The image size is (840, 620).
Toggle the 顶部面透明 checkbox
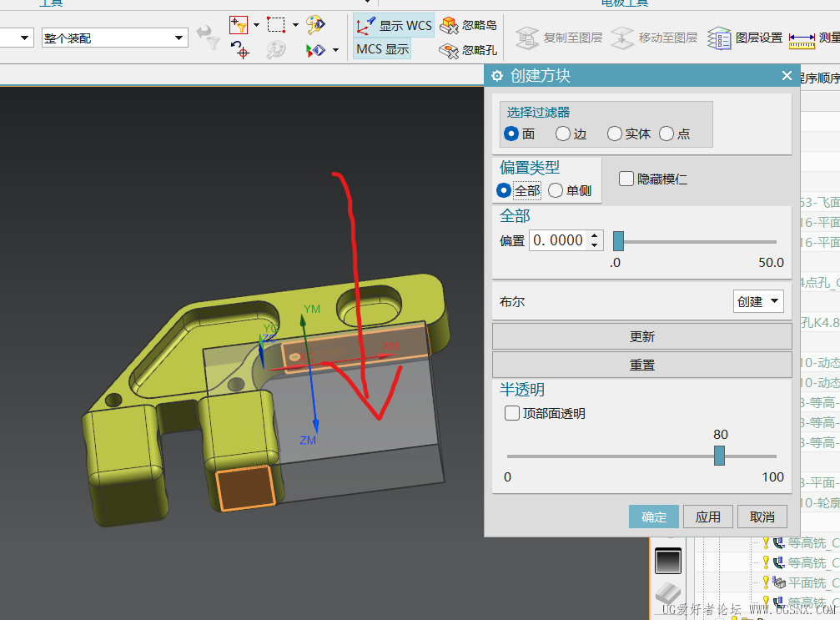coord(512,413)
